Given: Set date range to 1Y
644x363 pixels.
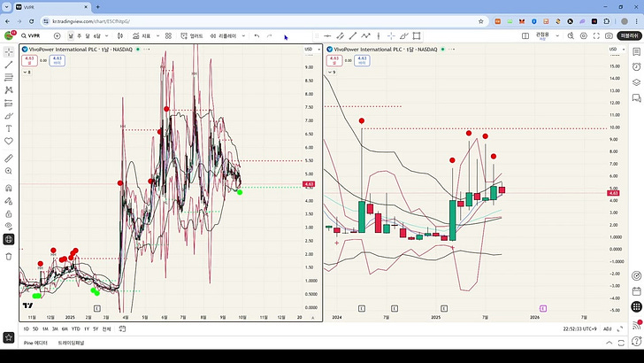Looking at the screenshot, I should (x=87, y=328).
